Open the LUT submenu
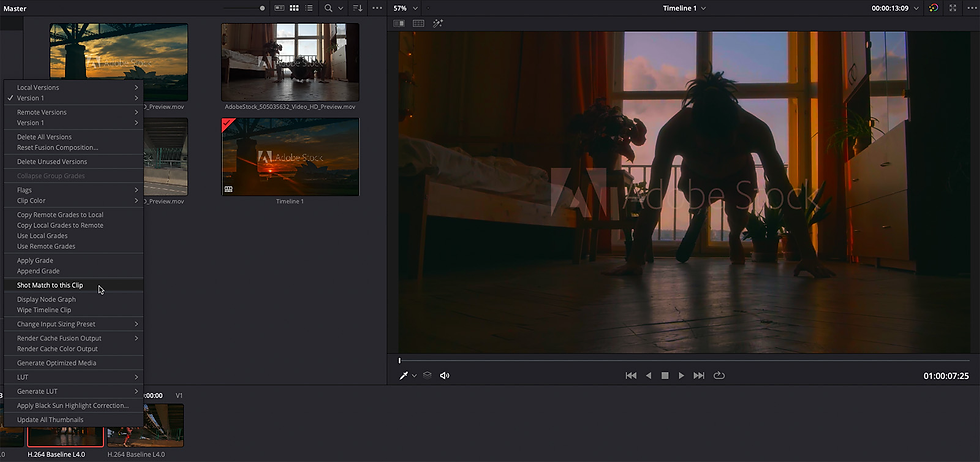Viewport: 980px width, 462px height. tap(74, 377)
